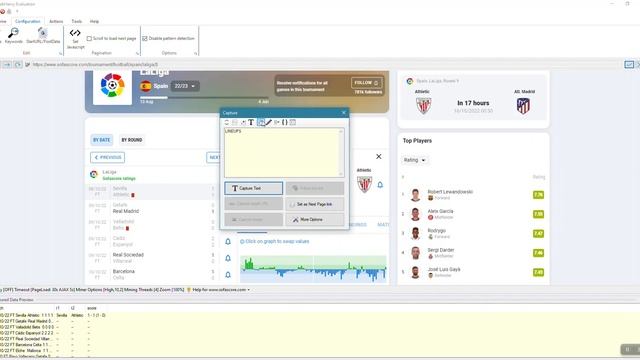Select the Getafe vs Real Madrid match row
640x360 pixels.
pyautogui.click(x=151, y=208)
